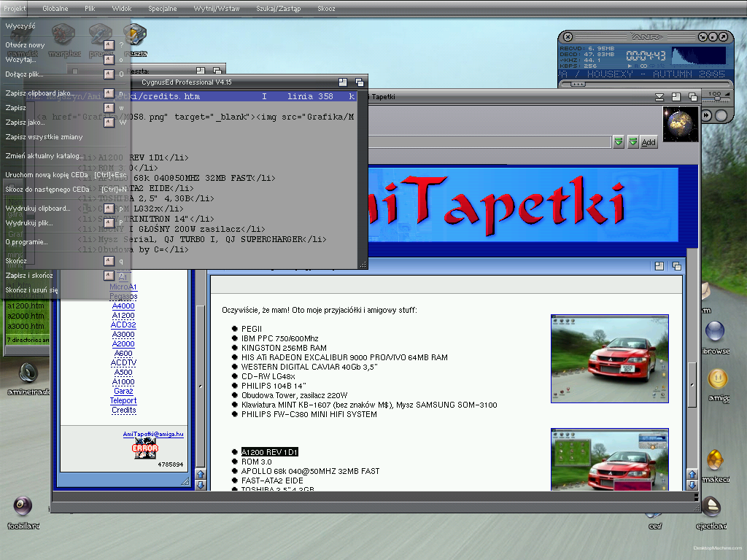
Task: Click the AmiTapetki@amiga.hu email link
Action: click(x=153, y=434)
